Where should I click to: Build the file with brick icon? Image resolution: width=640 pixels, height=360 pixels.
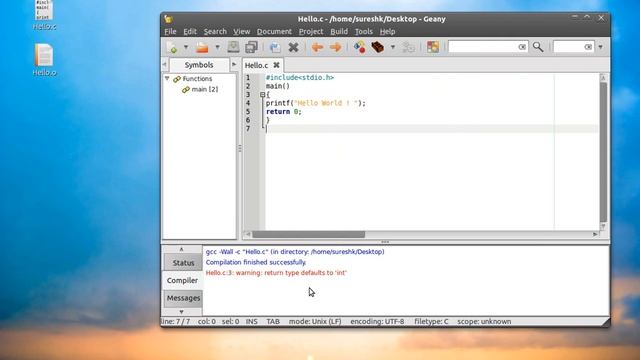378,47
